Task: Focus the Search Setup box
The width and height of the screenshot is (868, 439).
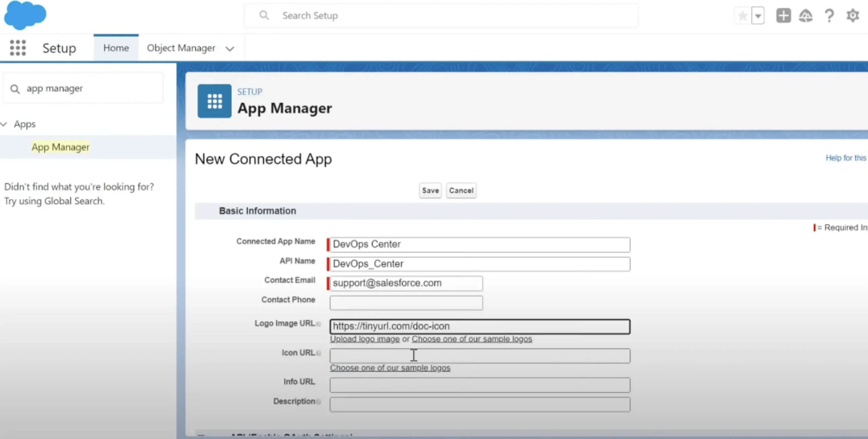Action: click(x=441, y=16)
